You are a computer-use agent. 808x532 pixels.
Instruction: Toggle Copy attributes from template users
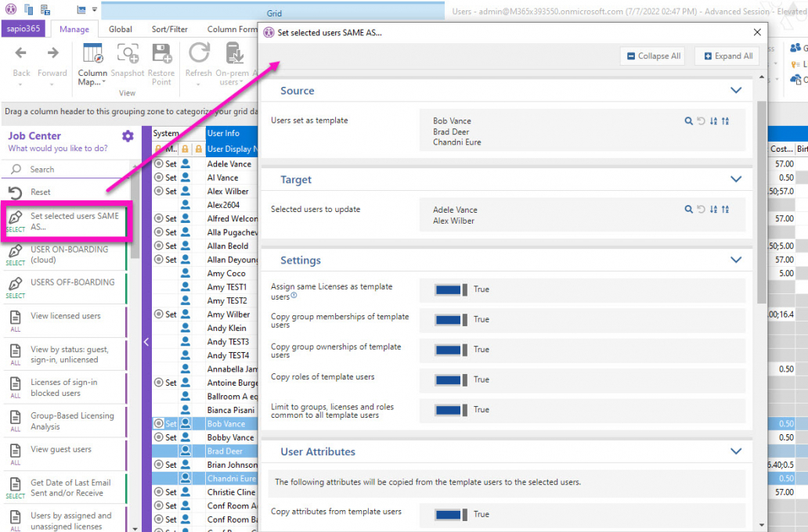[x=452, y=514]
